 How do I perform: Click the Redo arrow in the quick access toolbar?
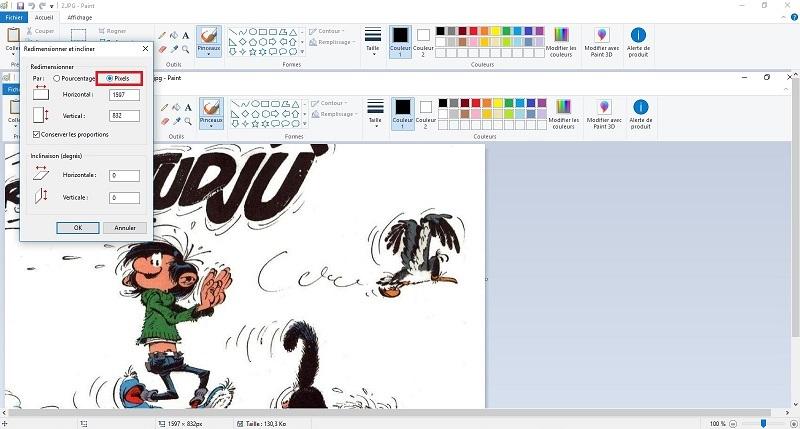(x=42, y=6)
